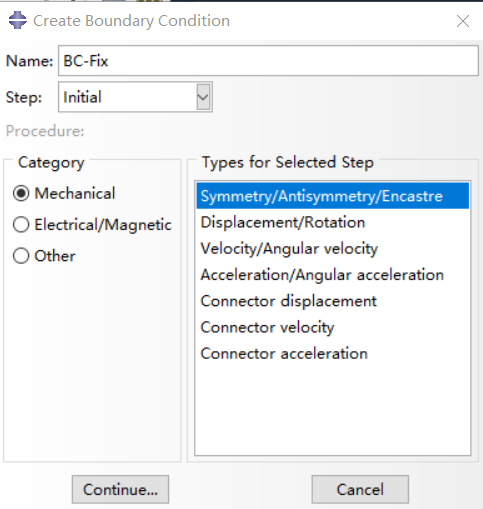Select the Mechanical category radio button
The height and width of the screenshot is (509, 483).
[x=21, y=193]
